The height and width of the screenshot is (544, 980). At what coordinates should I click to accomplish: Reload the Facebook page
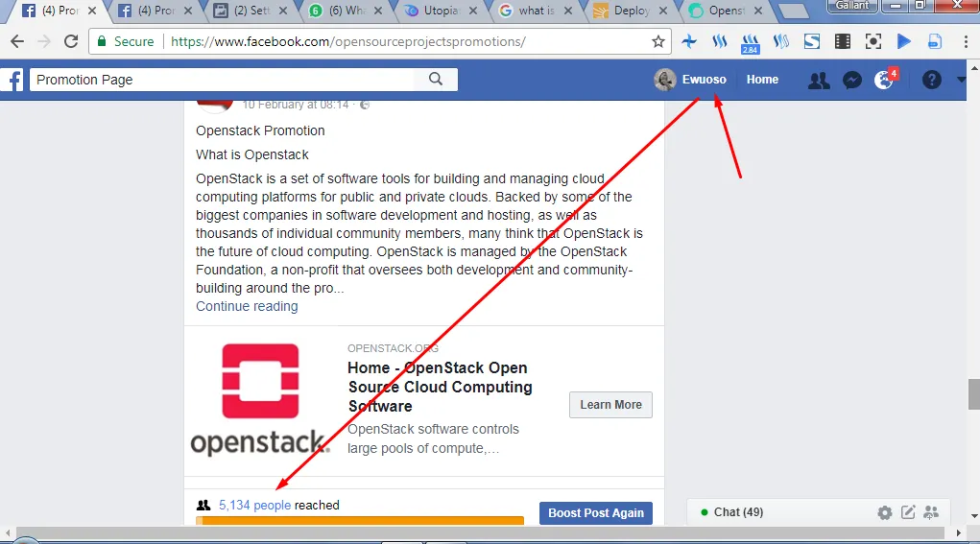tap(71, 42)
